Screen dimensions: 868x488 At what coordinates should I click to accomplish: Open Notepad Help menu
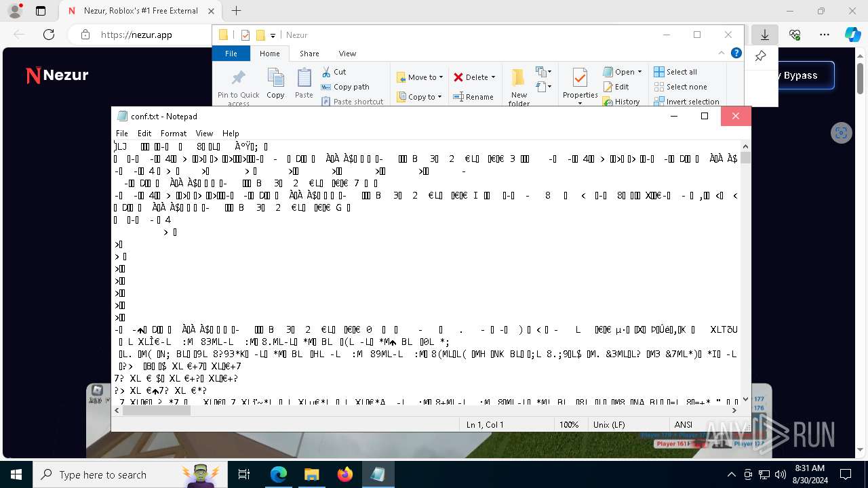231,134
